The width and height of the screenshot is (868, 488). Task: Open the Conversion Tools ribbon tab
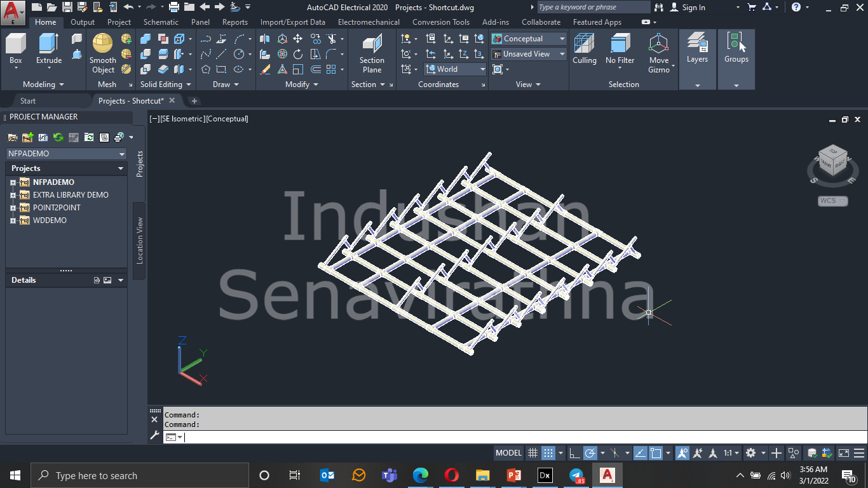click(441, 22)
